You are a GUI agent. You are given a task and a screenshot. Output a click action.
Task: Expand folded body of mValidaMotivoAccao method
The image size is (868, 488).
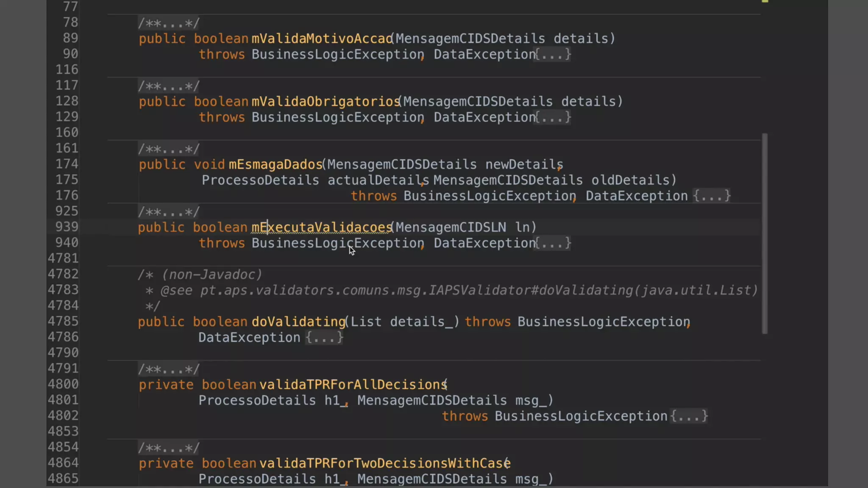[553, 54]
